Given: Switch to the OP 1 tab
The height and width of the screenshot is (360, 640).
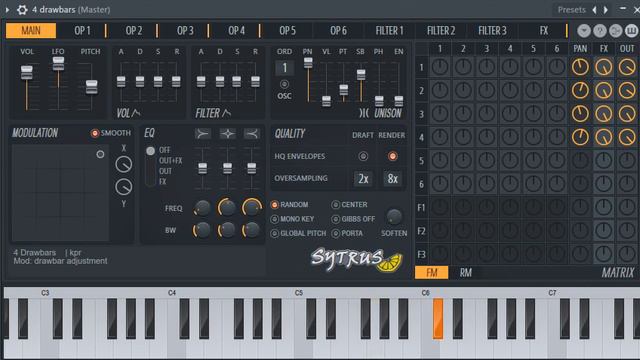Looking at the screenshot, I should [x=82, y=31].
